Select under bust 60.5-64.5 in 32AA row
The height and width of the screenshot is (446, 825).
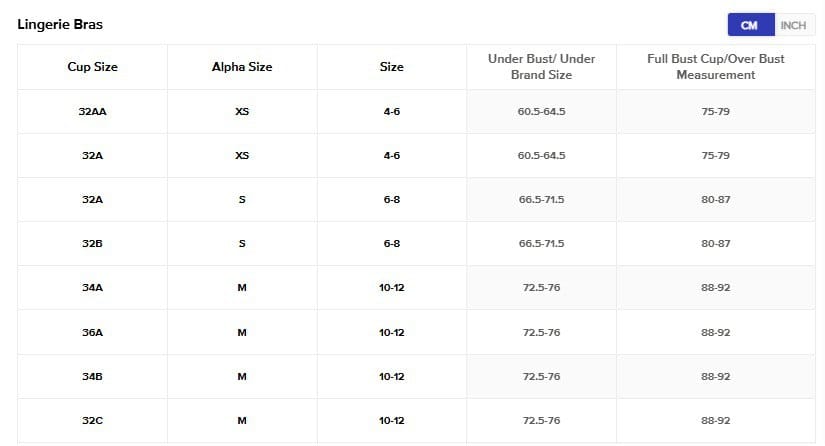point(541,111)
